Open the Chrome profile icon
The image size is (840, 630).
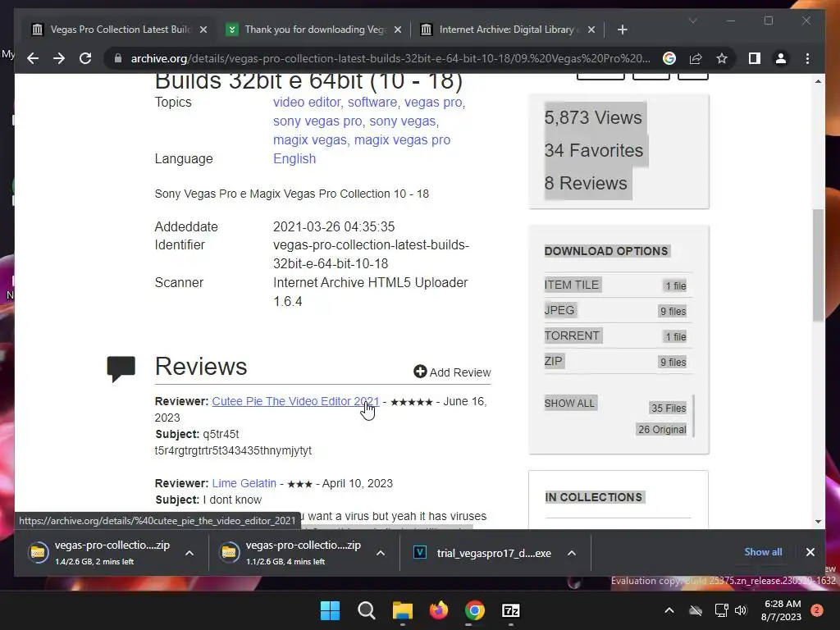click(x=781, y=58)
